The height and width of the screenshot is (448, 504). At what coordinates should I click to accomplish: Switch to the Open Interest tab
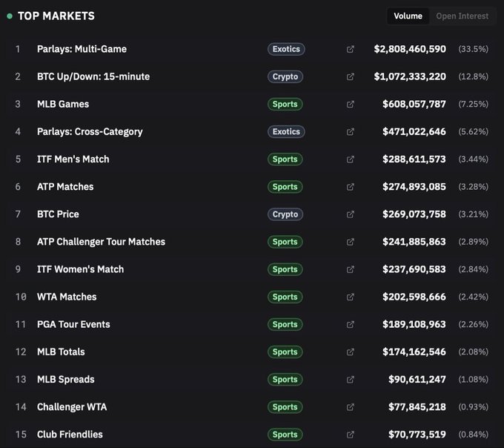click(x=462, y=16)
